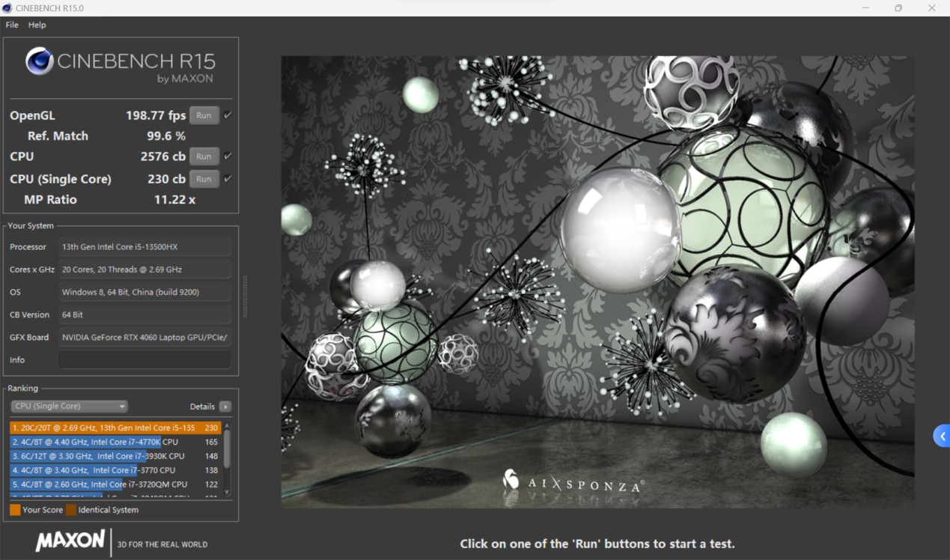Click the blue side-panel arrow on right edge

point(942,436)
